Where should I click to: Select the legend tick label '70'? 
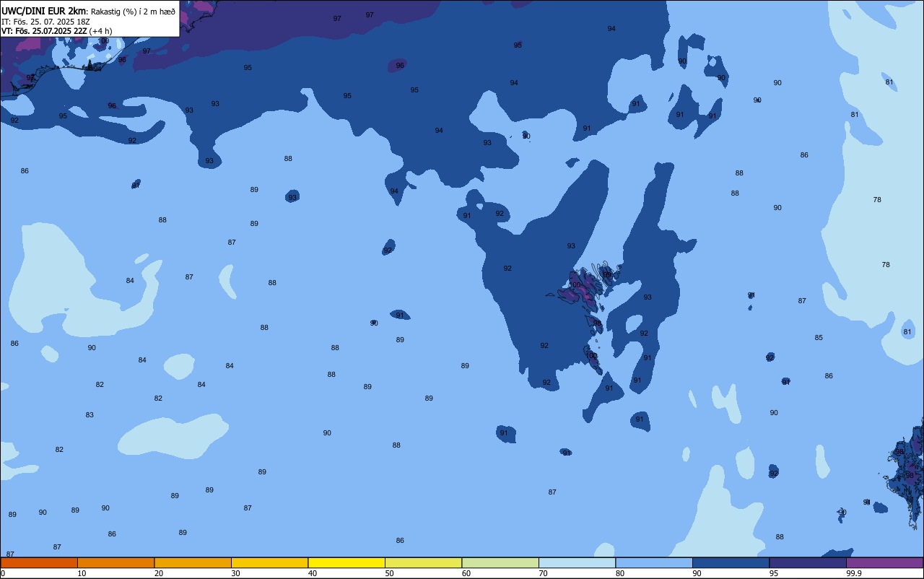(x=543, y=573)
